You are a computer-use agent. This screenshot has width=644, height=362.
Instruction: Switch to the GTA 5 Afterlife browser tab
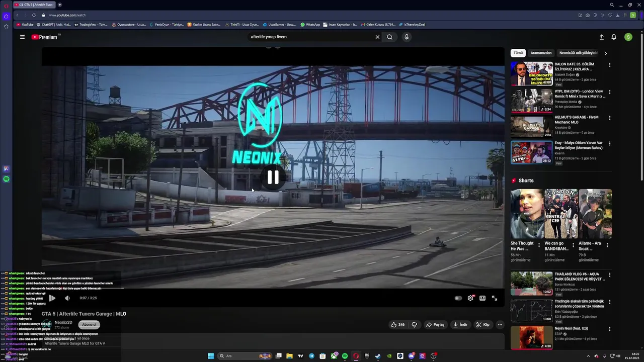click(x=34, y=5)
